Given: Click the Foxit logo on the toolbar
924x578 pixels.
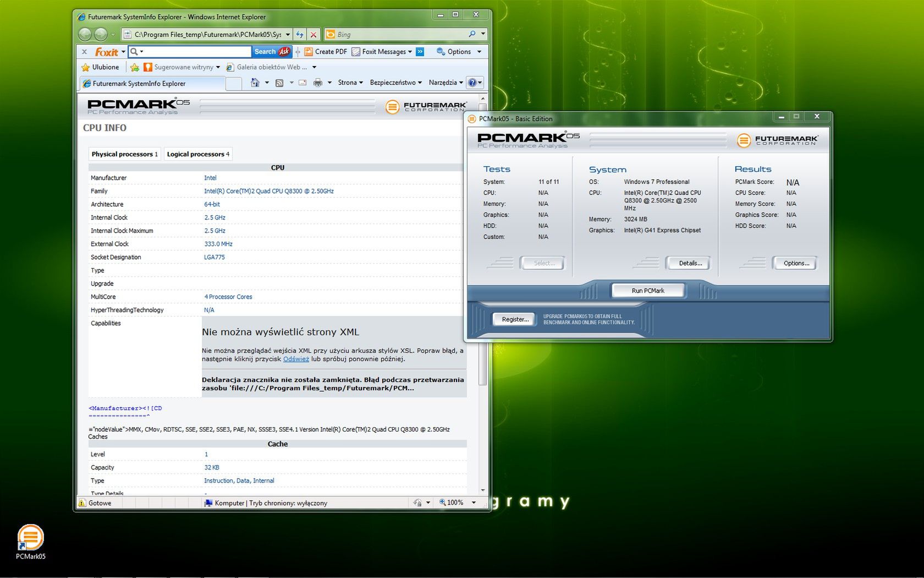Looking at the screenshot, I should [107, 52].
